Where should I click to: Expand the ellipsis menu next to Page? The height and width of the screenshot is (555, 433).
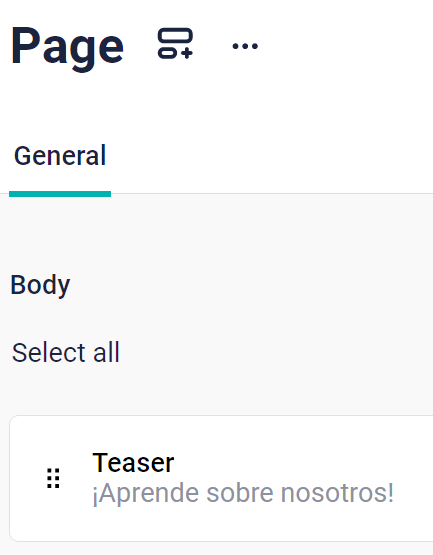tap(245, 46)
